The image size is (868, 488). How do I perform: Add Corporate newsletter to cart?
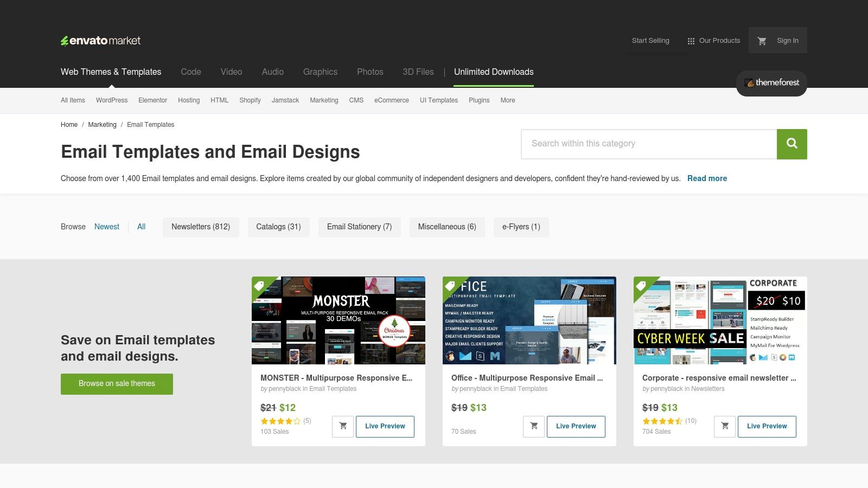pyautogui.click(x=725, y=426)
